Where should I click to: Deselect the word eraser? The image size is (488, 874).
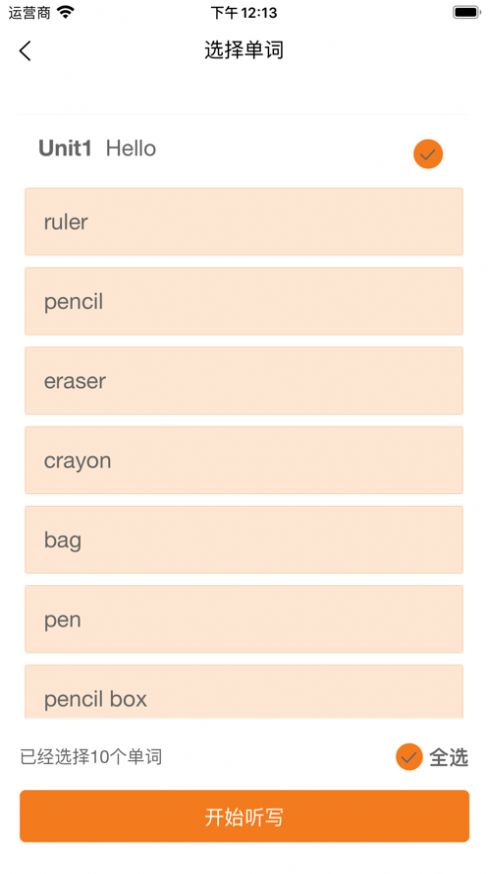(244, 381)
